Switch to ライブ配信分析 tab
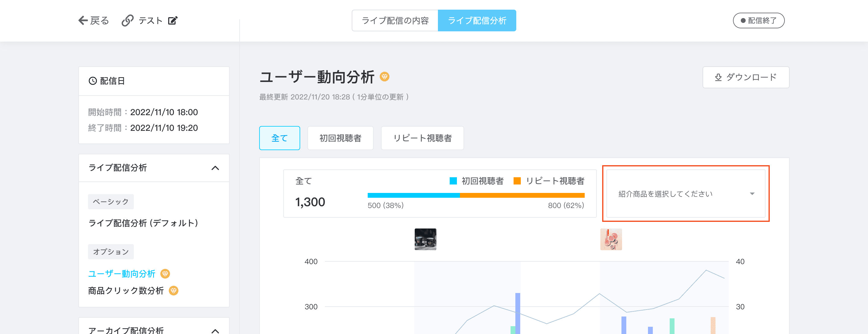This screenshot has height=334, width=868. coord(477,20)
